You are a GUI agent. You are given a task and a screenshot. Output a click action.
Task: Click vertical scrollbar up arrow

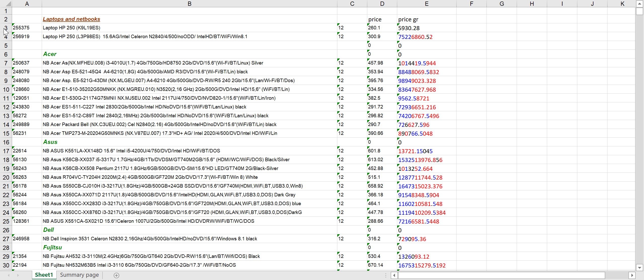[x=639, y=4]
